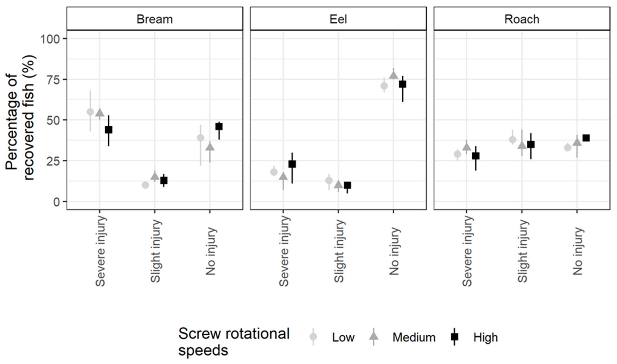
Task: Click the 'Medium' legend text label
Action: [414, 337]
